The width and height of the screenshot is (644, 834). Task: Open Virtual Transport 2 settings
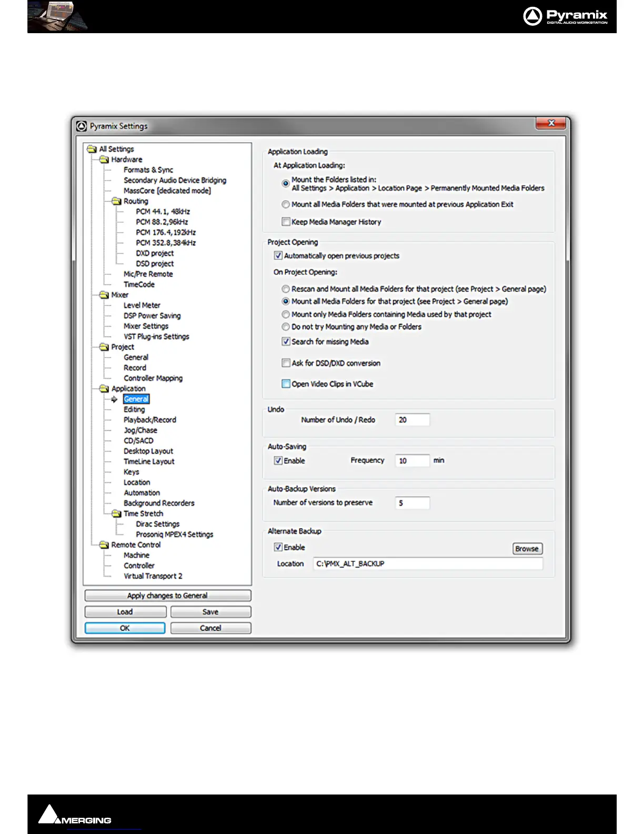pos(153,576)
